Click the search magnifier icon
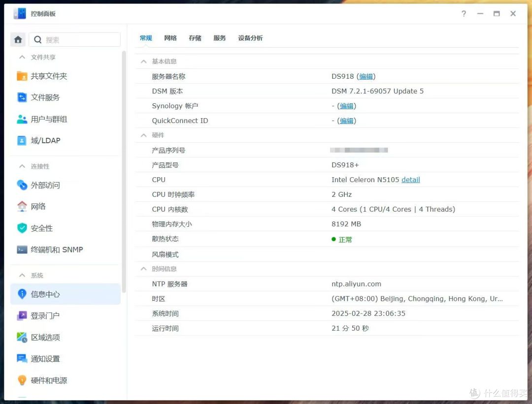 pyautogui.click(x=37, y=40)
